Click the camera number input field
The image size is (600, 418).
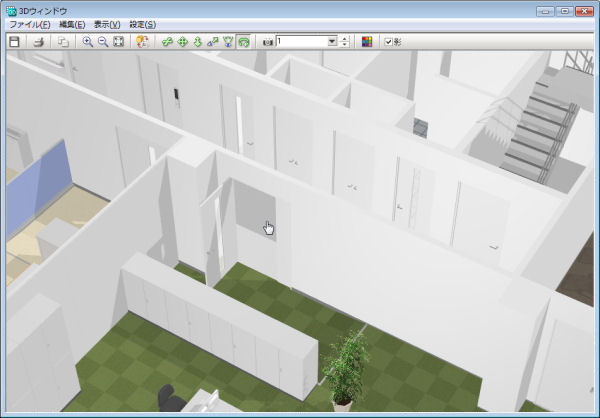tap(300, 42)
